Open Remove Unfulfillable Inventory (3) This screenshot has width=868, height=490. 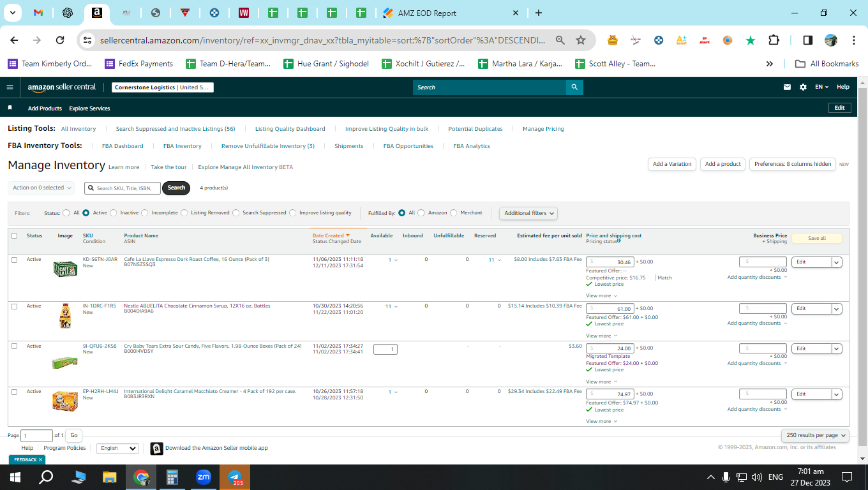[268, 146]
